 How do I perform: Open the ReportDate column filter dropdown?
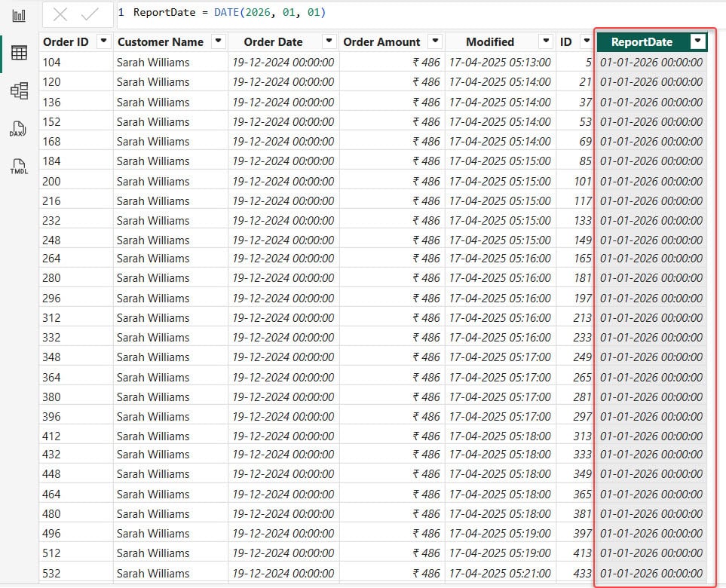697,41
